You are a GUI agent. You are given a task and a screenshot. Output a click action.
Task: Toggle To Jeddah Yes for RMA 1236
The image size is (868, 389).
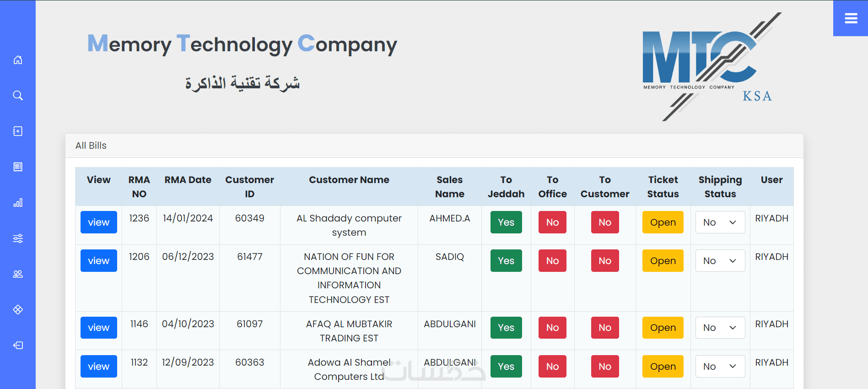pos(506,222)
